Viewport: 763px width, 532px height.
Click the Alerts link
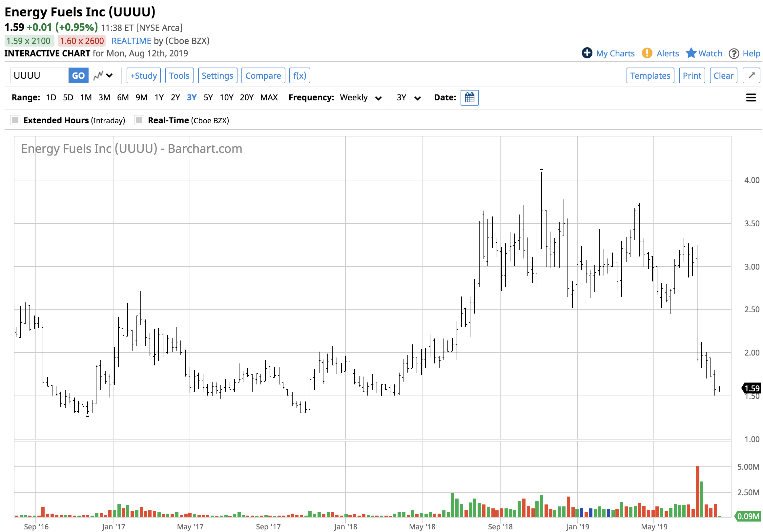(x=668, y=53)
